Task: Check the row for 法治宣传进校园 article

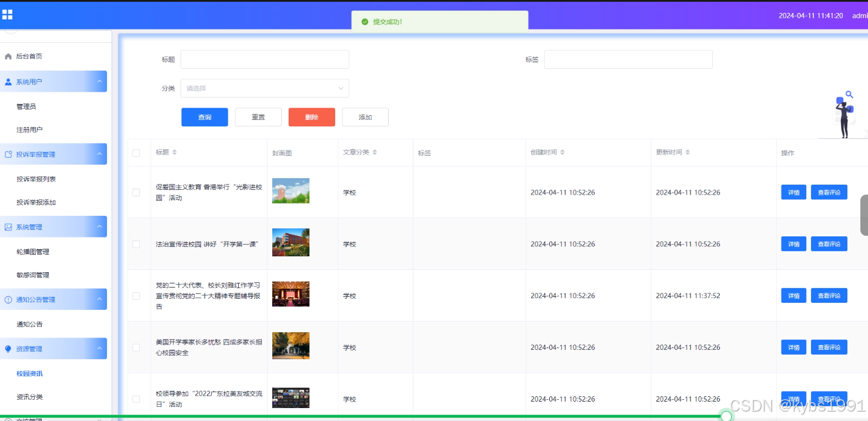Action: pos(136,244)
